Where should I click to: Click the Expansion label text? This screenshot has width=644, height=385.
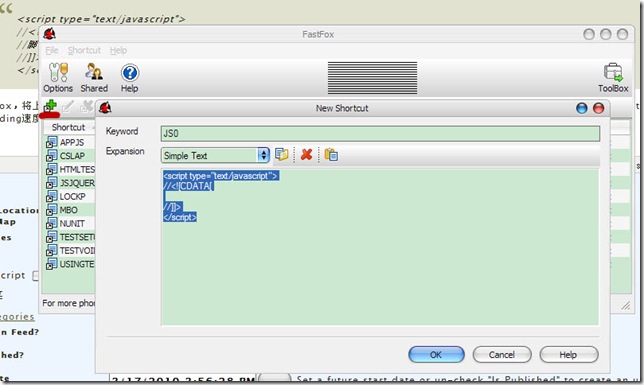click(x=125, y=151)
